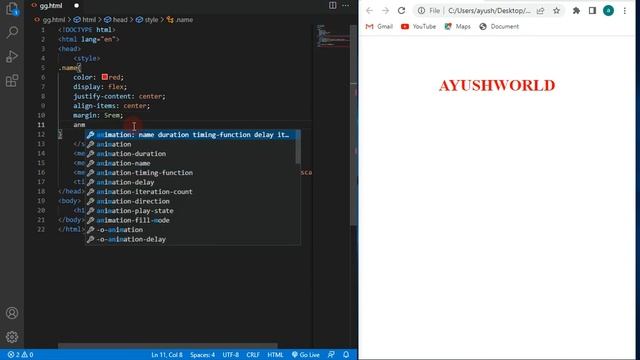Open Document bookmark
The image size is (640, 360).
(x=499, y=27)
